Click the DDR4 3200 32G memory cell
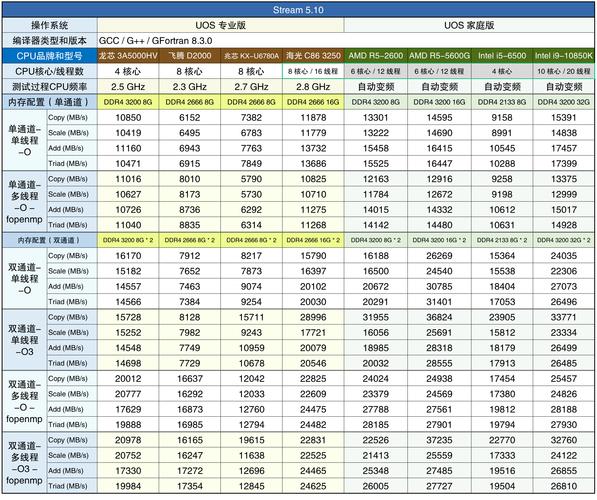The image size is (597, 500). [563, 102]
